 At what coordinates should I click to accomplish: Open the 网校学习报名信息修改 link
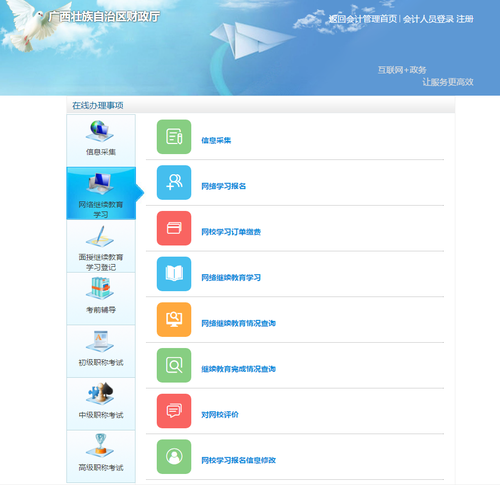(x=238, y=460)
